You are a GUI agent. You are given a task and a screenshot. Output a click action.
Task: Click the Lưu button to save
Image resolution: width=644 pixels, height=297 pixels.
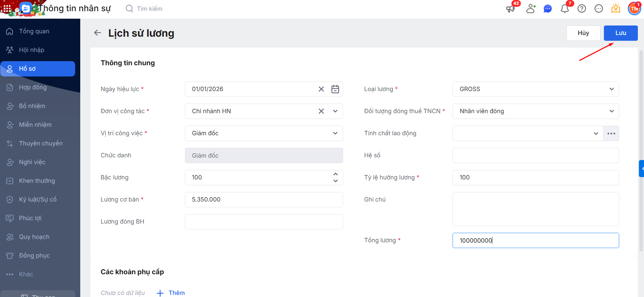click(x=621, y=33)
